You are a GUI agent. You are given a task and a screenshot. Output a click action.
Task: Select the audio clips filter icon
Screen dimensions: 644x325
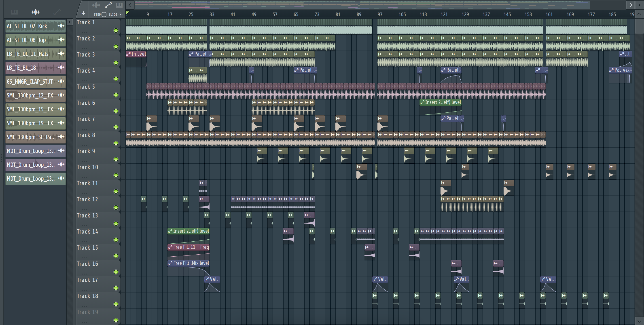pyautogui.click(x=36, y=12)
